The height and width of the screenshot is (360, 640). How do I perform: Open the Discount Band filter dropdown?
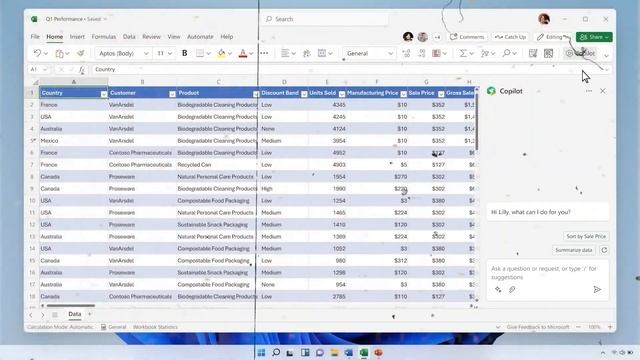point(304,94)
